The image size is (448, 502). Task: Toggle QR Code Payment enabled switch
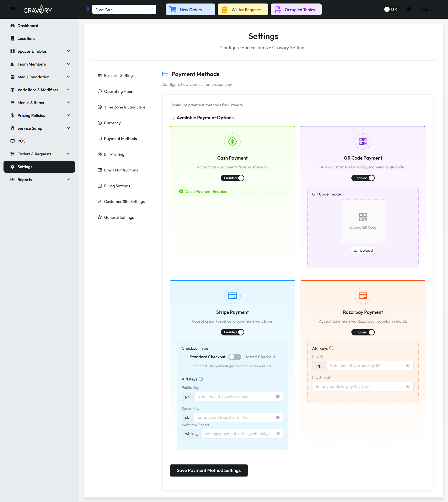(363, 178)
